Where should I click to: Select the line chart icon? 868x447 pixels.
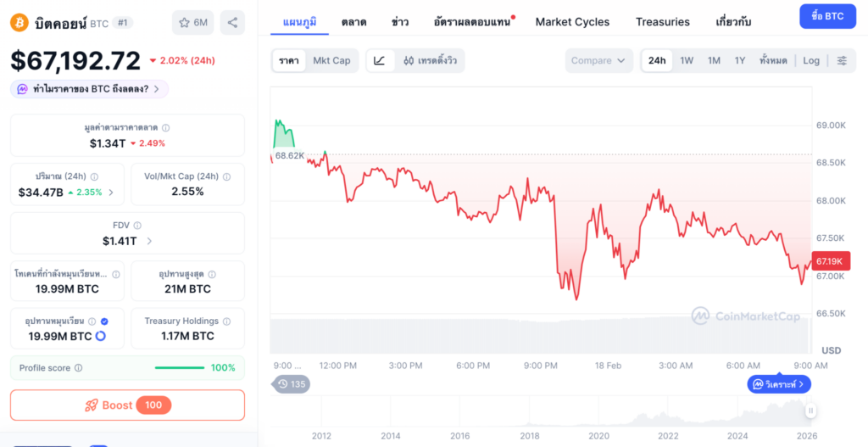point(380,60)
